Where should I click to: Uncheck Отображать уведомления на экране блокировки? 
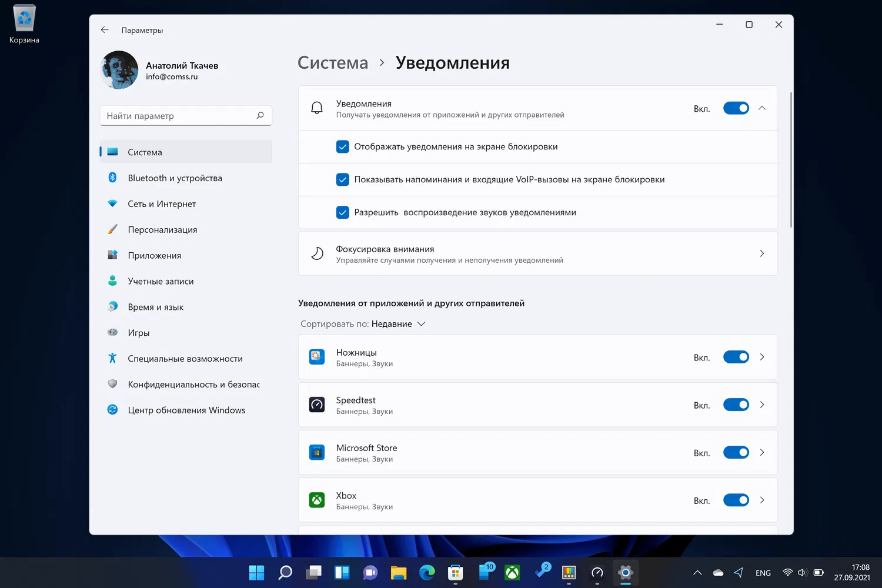click(x=343, y=146)
